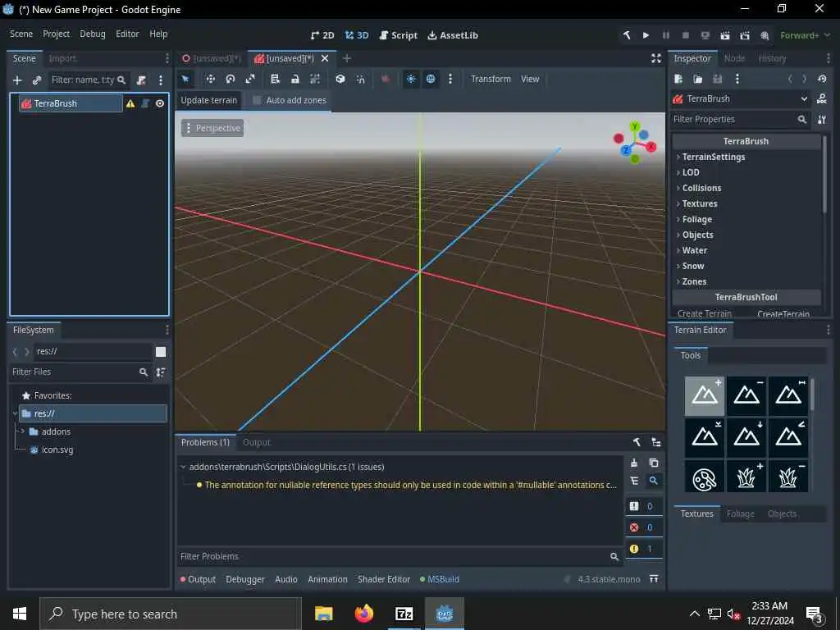Click the Update terrain button

click(x=209, y=100)
